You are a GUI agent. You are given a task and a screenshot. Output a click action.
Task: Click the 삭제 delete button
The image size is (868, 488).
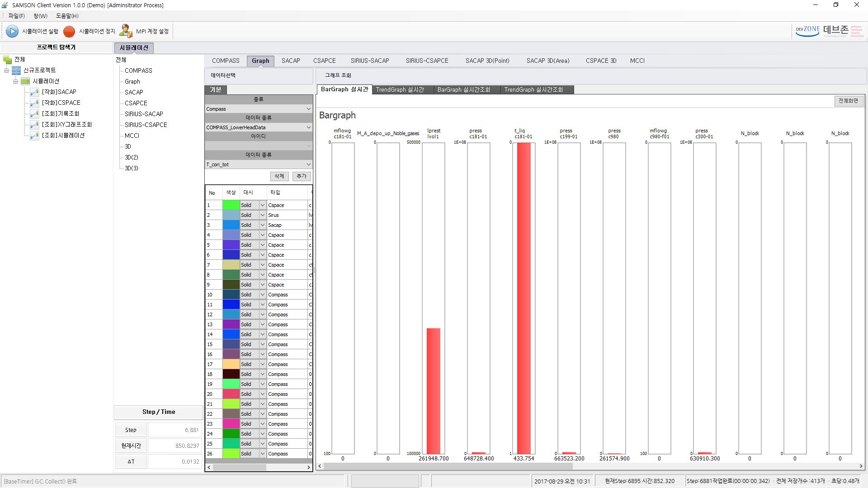tap(278, 175)
